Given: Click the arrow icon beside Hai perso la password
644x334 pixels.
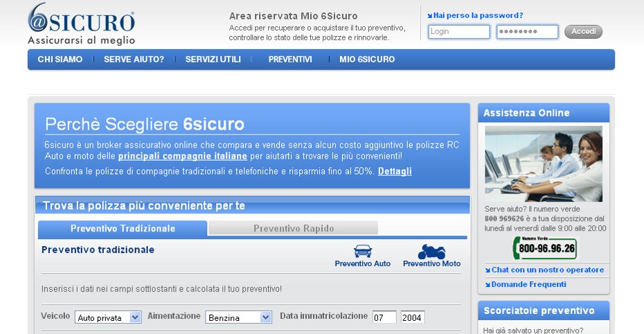Looking at the screenshot, I should click(x=429, y=16).
